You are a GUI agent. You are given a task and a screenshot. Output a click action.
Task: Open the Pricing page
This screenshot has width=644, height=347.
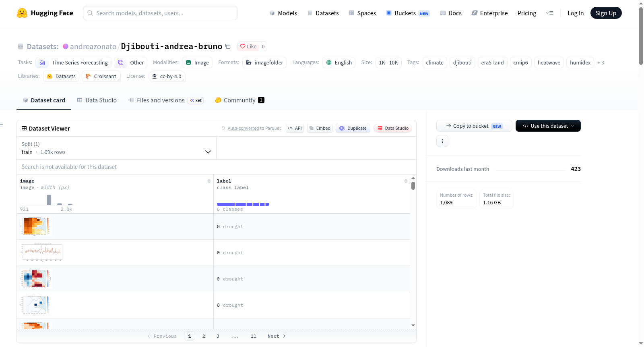pyautogui.click(x=527, y=13)
